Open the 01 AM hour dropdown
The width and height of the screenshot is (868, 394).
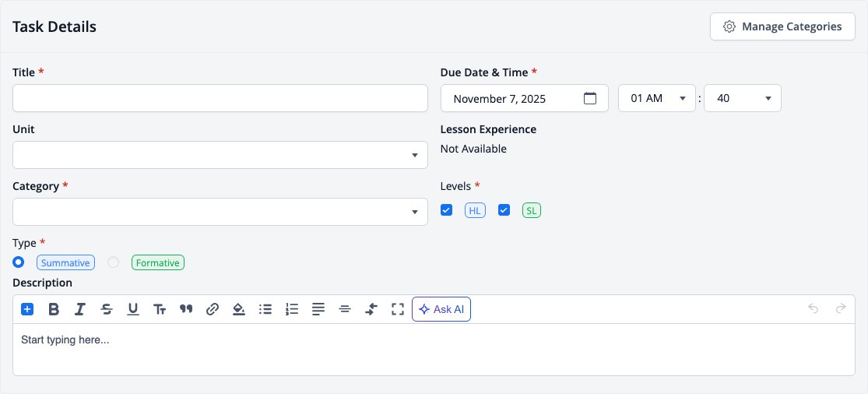point(657,98)
